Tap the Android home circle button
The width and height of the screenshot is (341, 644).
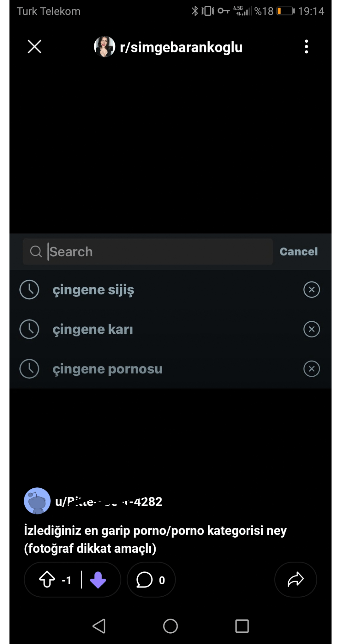(170, 626)
